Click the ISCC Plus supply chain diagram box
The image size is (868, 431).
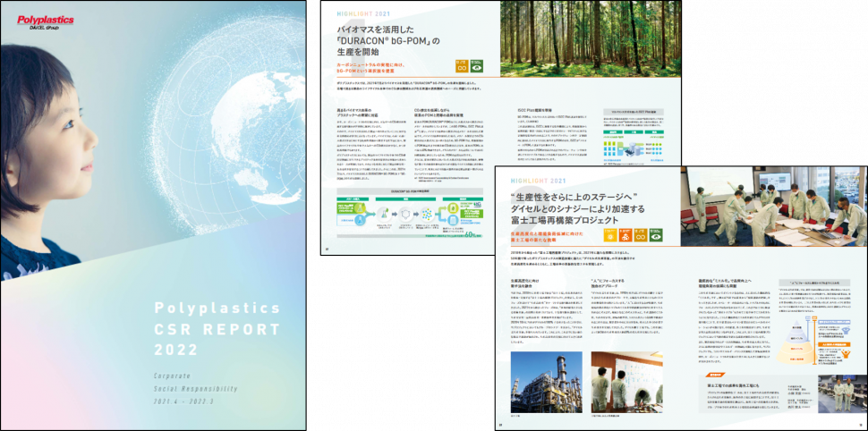[635, 136]
